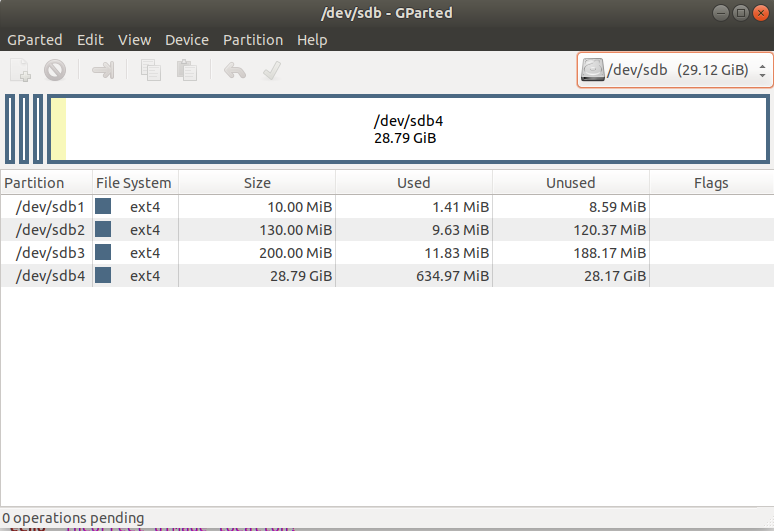Sort by the File System column header
This screenshot has height=531, width=774.
coord(135,183)
